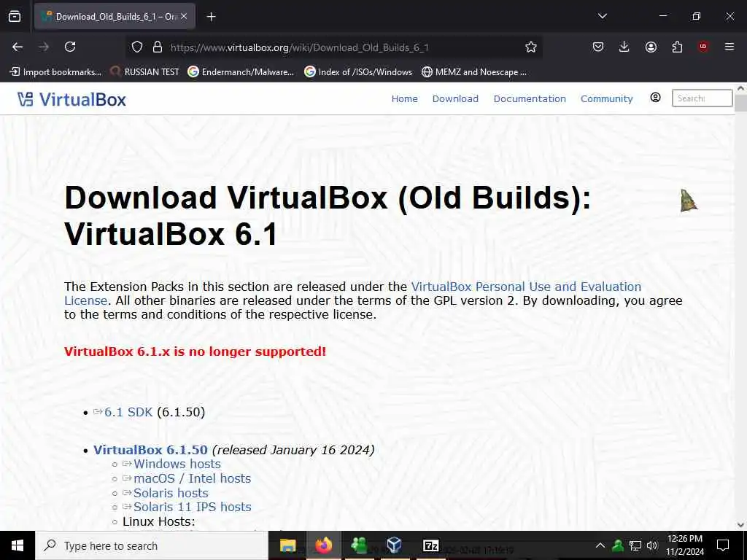
Task: Open the RUSSIAN TEST bookmark
Action: (145, 72)
